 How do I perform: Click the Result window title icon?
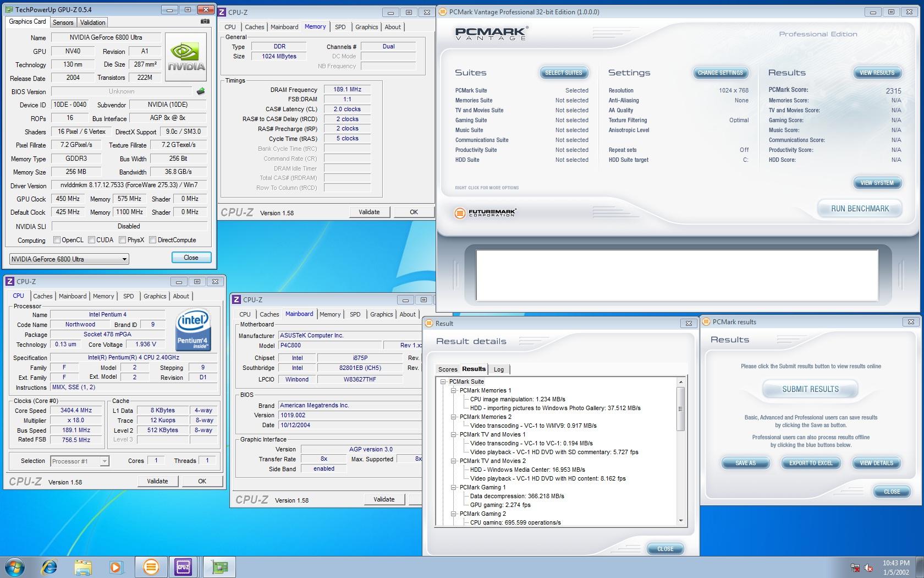tap(430, 323)
